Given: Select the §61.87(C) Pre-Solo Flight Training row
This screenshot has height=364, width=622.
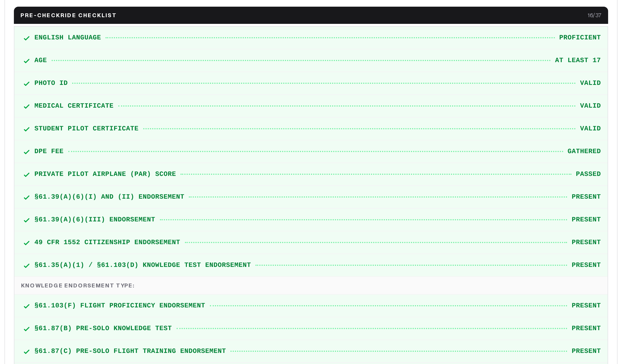Looking at the screenshot, I should [x=311, y=351].
